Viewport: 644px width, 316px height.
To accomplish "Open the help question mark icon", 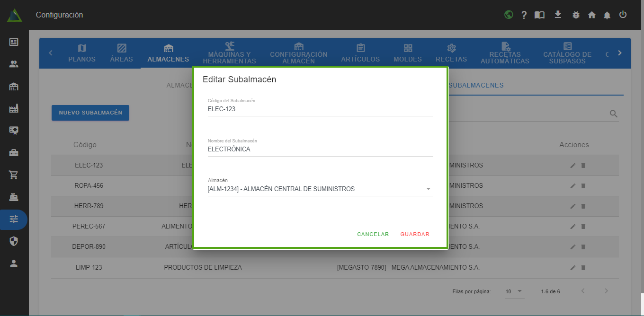I will 524,15.
